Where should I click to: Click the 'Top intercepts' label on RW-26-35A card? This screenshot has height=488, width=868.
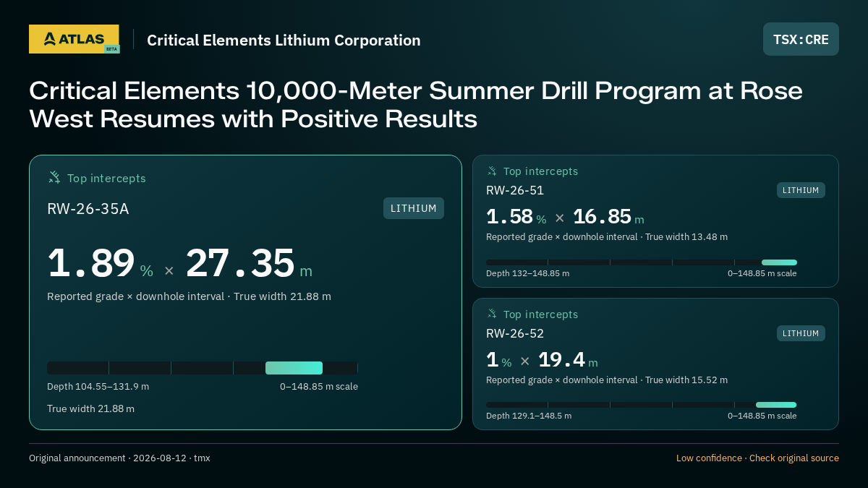(x=106, y=178)
